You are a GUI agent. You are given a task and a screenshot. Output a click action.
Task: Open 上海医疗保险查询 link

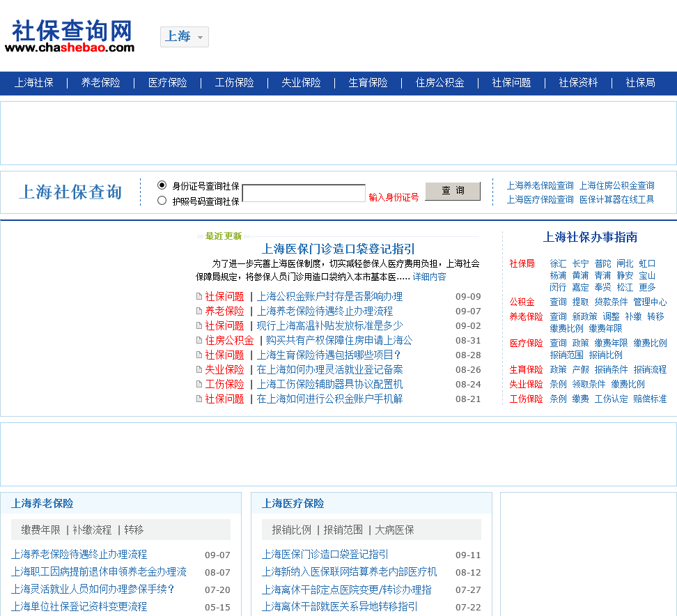pyautogui.click(x=540, y=199)
